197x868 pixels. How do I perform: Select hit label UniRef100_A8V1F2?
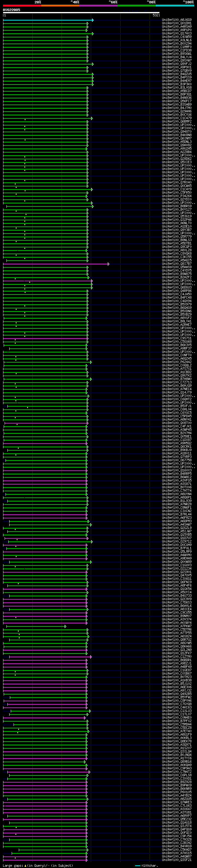[177, 318]
